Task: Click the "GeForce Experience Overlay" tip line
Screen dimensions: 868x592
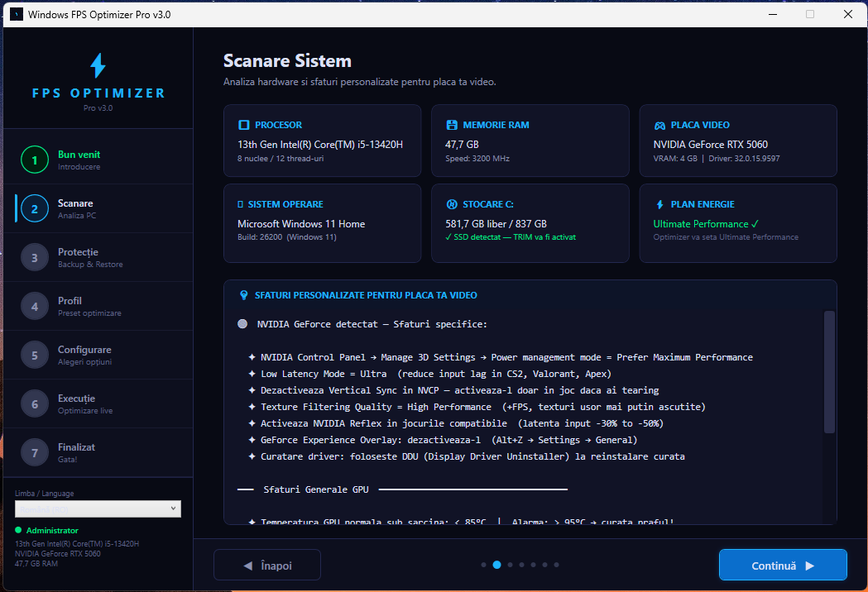Action: (443, 440)
